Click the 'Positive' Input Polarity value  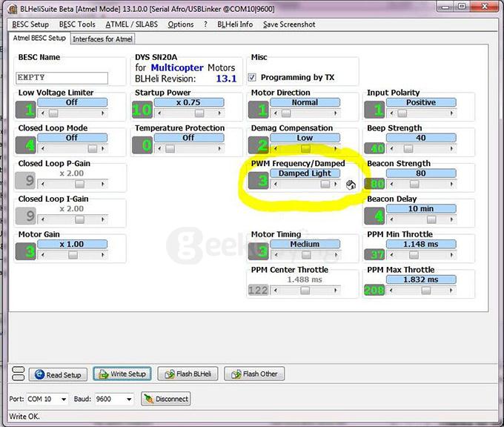(421, 102)
